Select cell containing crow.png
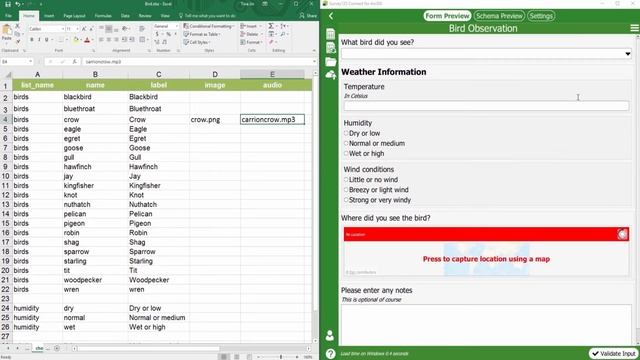640x360 pixels. point(215,120)
